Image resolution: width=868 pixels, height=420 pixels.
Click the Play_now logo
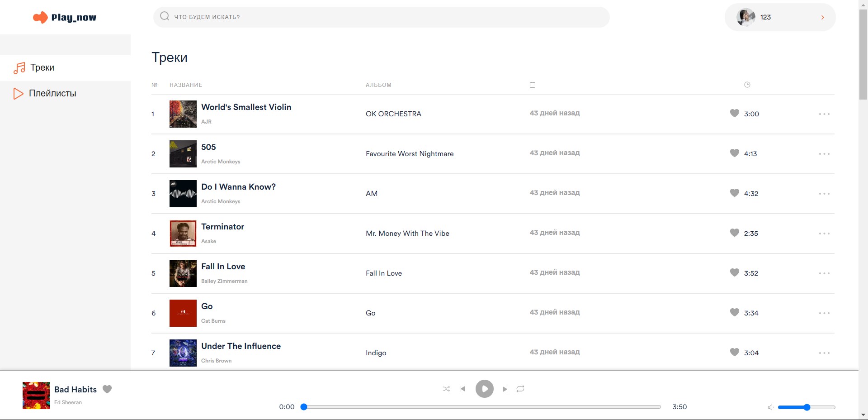(x=65, y=18)
